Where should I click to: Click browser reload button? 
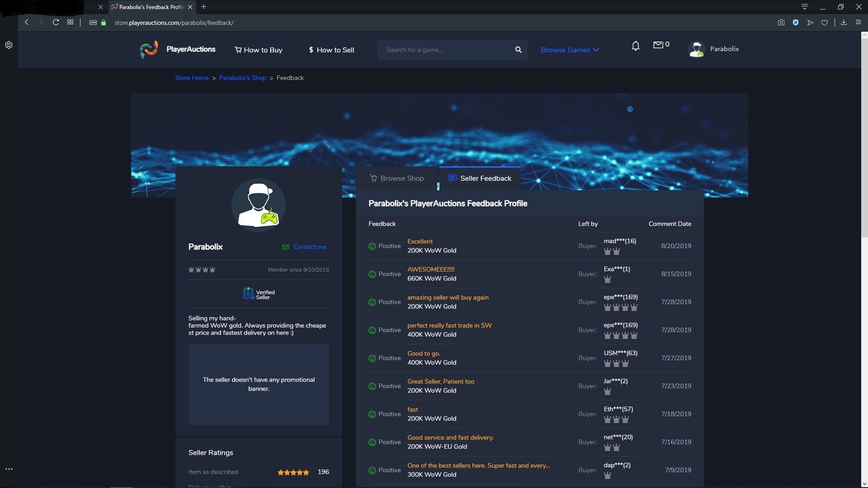click(x=56, y=22)
